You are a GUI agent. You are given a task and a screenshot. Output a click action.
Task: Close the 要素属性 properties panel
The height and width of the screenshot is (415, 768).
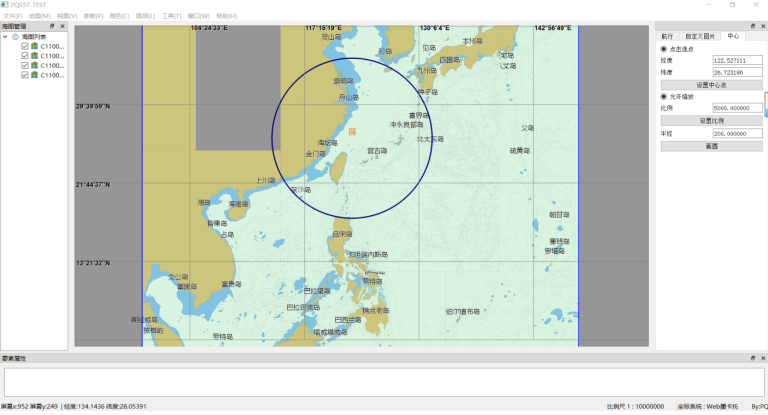click(x=762, y=357)
